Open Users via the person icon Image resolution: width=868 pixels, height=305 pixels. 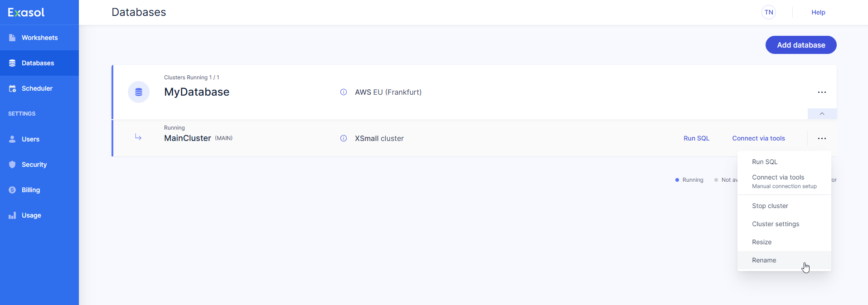coord(12,139)
